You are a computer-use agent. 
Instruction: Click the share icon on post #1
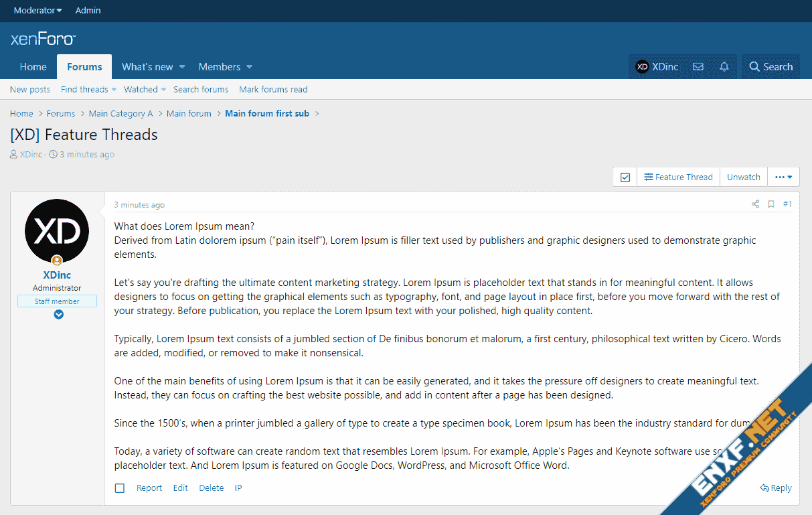755,204
